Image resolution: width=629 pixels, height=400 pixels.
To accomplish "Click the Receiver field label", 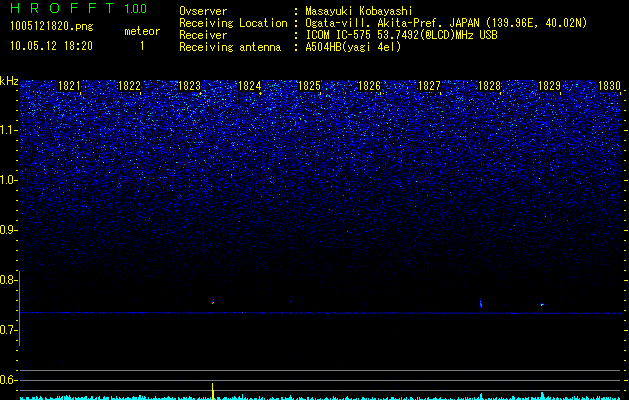I will [x=203, y=35].
